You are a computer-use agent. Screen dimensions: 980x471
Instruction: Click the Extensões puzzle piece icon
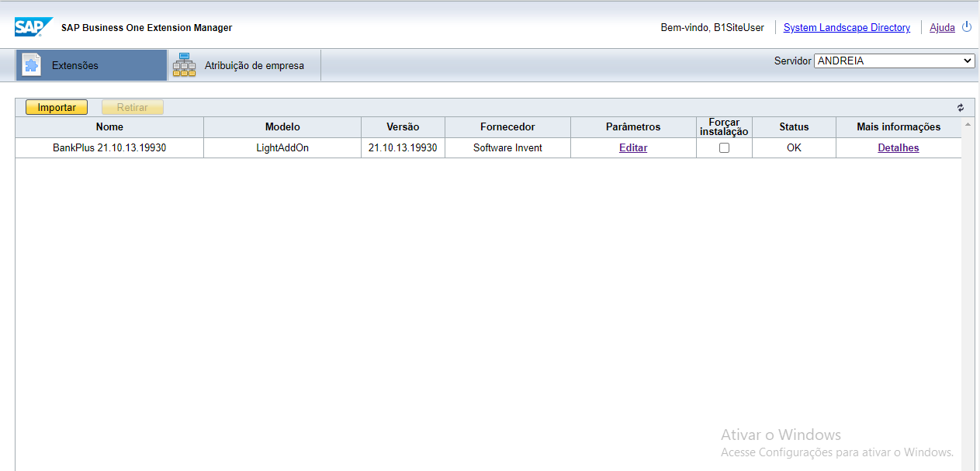click(x=31, y=65)
